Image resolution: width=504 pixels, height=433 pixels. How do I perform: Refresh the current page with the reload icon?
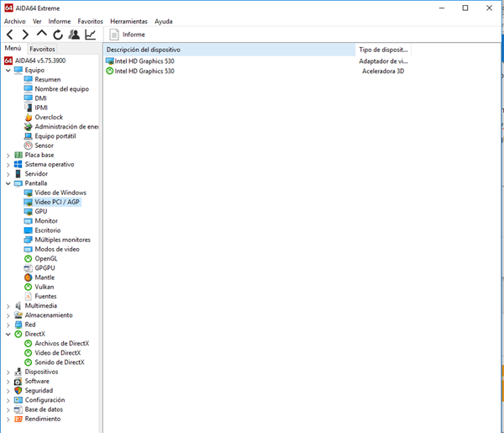(58, 34)
